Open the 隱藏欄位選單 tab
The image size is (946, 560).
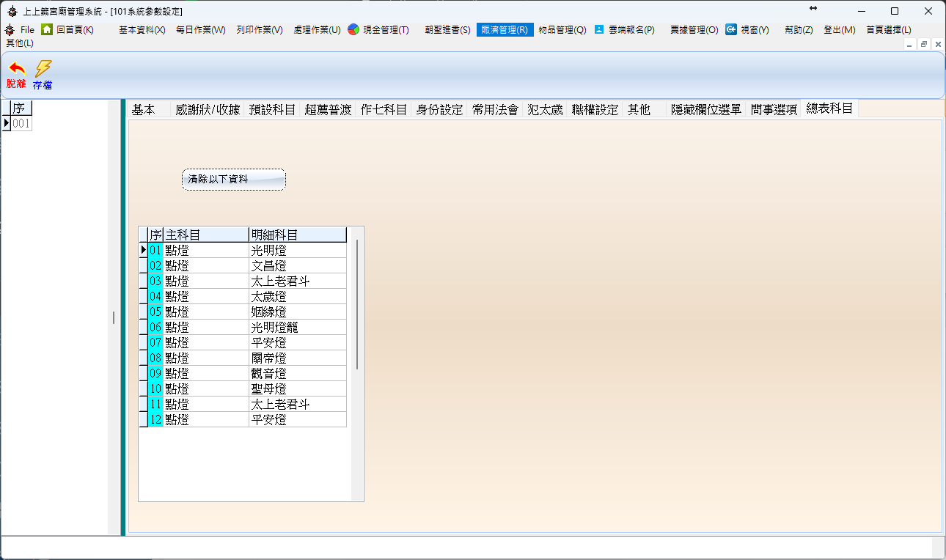click(706, 110)
